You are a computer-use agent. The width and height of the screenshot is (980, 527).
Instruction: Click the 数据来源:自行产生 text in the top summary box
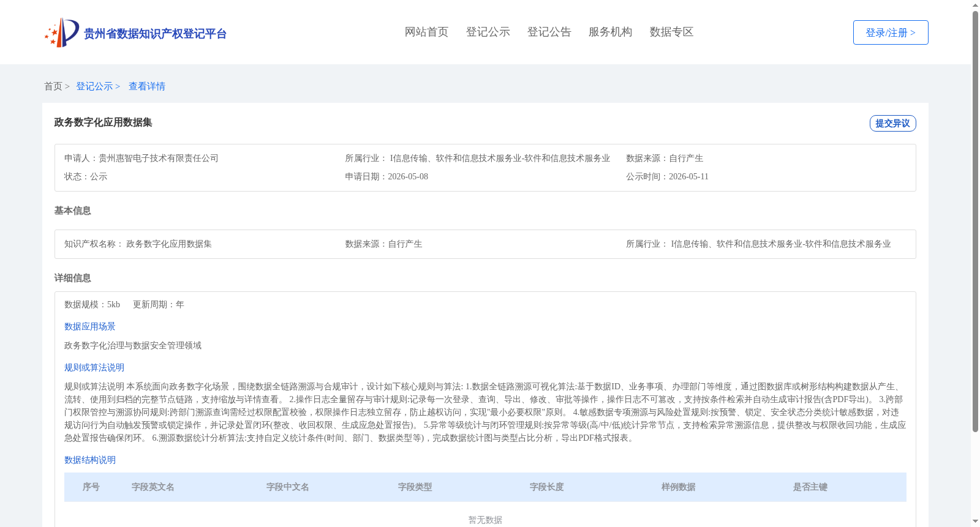[x=665, y=158]
